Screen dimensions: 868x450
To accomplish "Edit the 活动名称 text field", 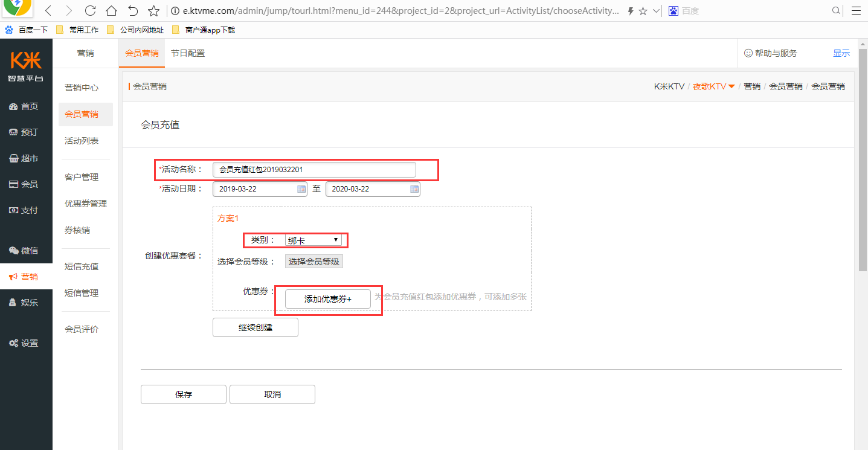I will click(314, 170).
